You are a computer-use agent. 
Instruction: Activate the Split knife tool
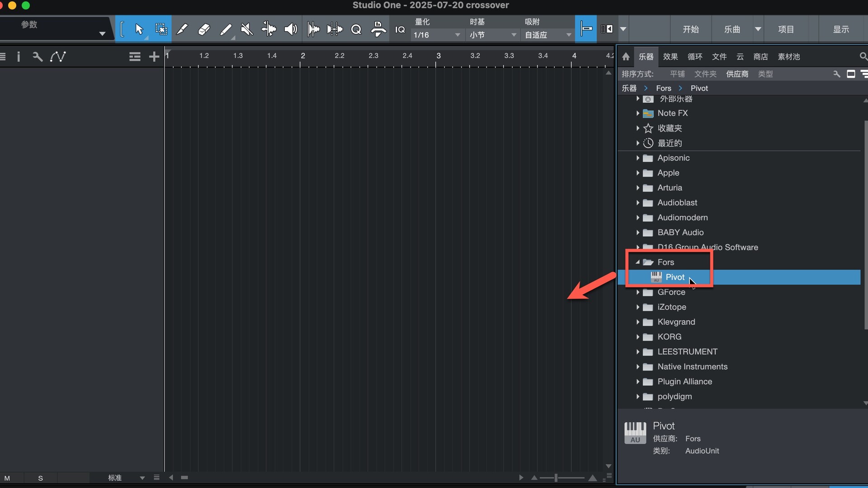coord(182,29)
